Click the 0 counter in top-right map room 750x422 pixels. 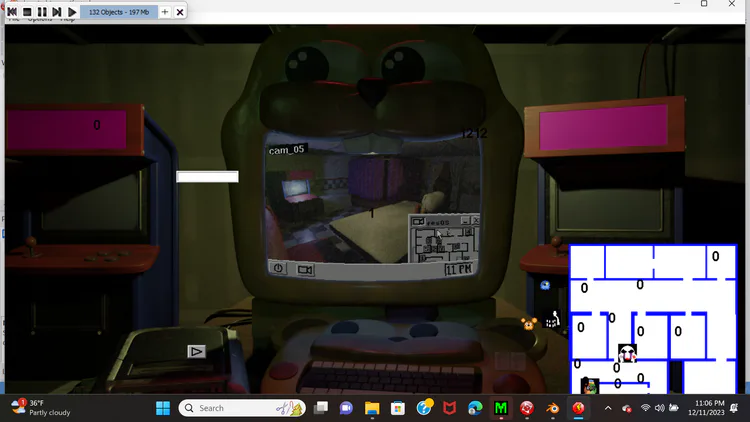coord(715,256)
